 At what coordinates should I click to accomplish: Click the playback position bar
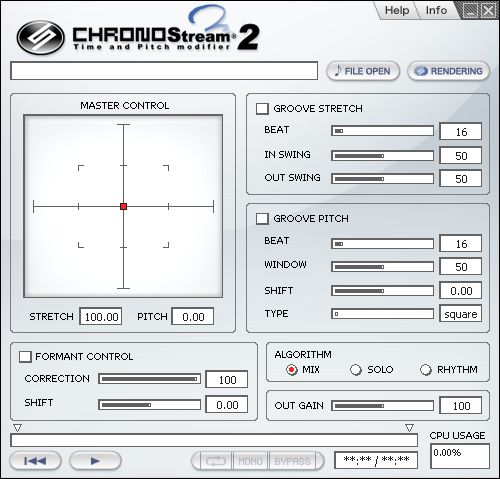click(214, 440)
